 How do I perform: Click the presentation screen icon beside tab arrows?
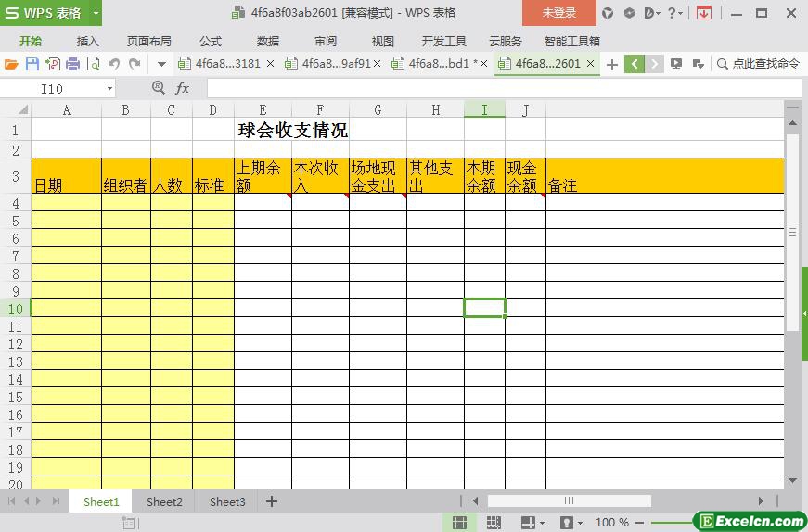(676, 64)
